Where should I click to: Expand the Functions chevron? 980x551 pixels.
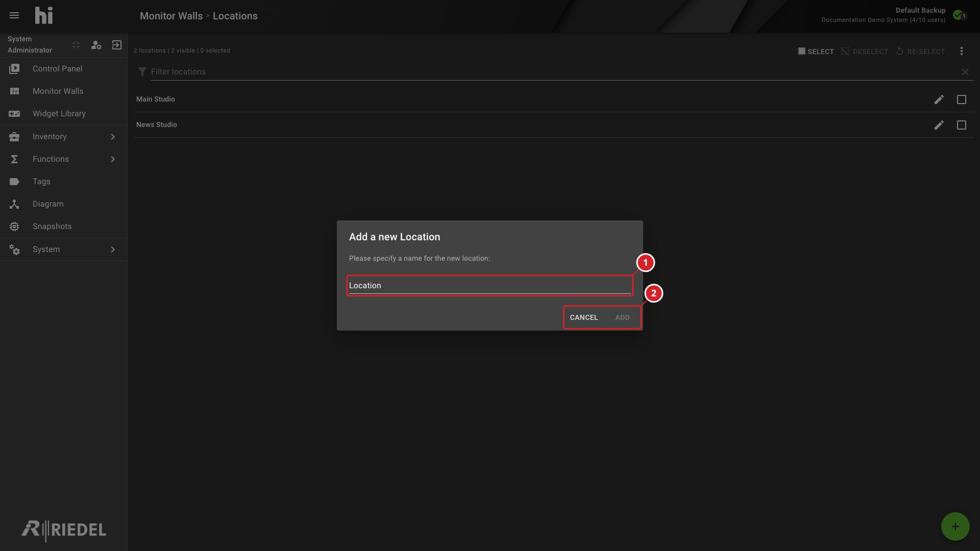point(113,159)
